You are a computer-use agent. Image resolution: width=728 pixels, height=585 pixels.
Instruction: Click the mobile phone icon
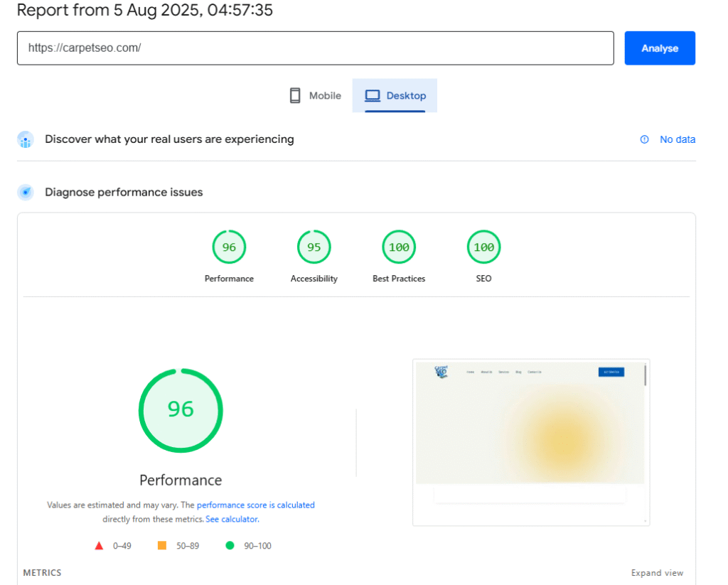click(x=295, y=96)
